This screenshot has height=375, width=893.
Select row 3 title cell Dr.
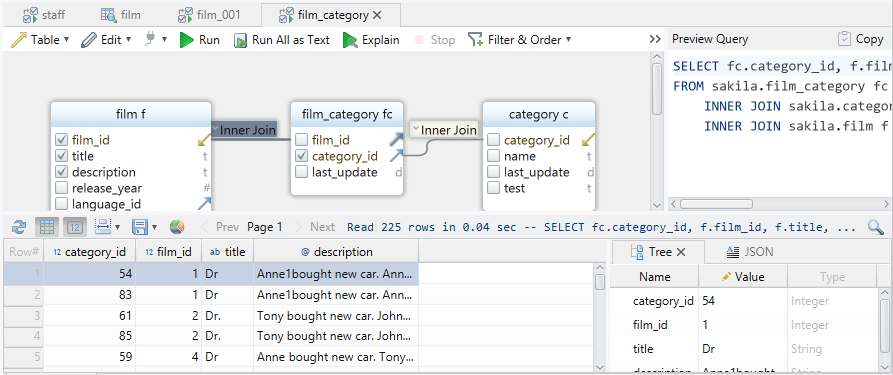pos(228,316)
